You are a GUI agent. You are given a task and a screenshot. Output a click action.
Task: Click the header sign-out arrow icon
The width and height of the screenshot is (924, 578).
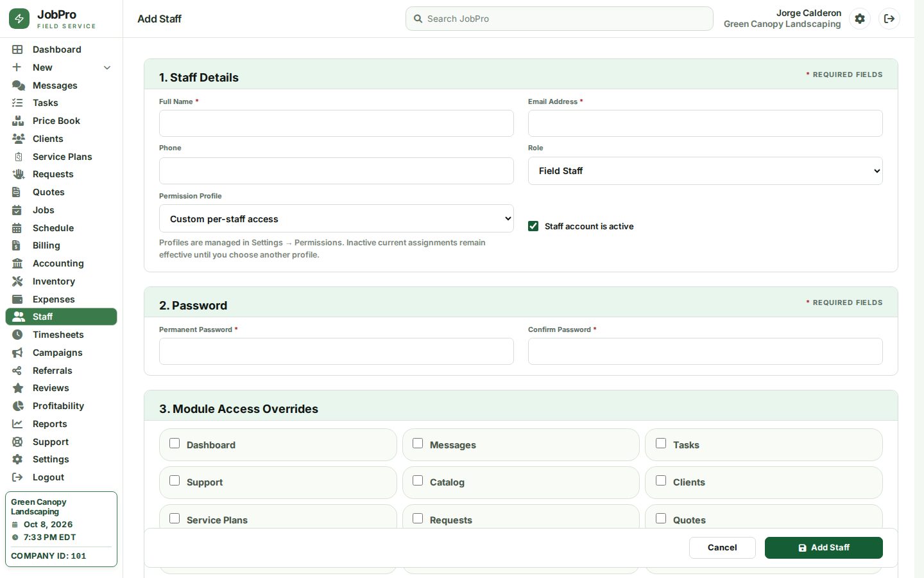pyautogui.click(x=889, y=19)
